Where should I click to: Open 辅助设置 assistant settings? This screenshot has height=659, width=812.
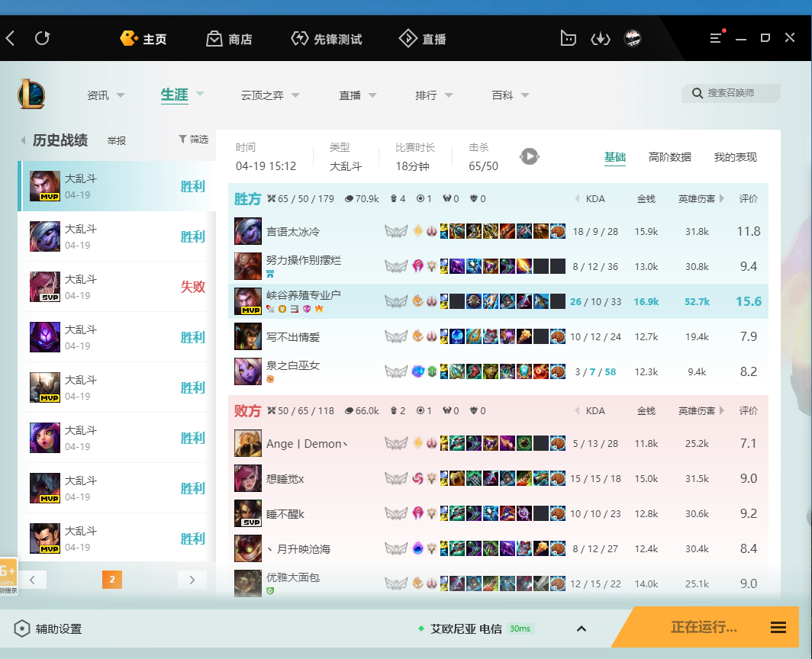coord(48,629)
